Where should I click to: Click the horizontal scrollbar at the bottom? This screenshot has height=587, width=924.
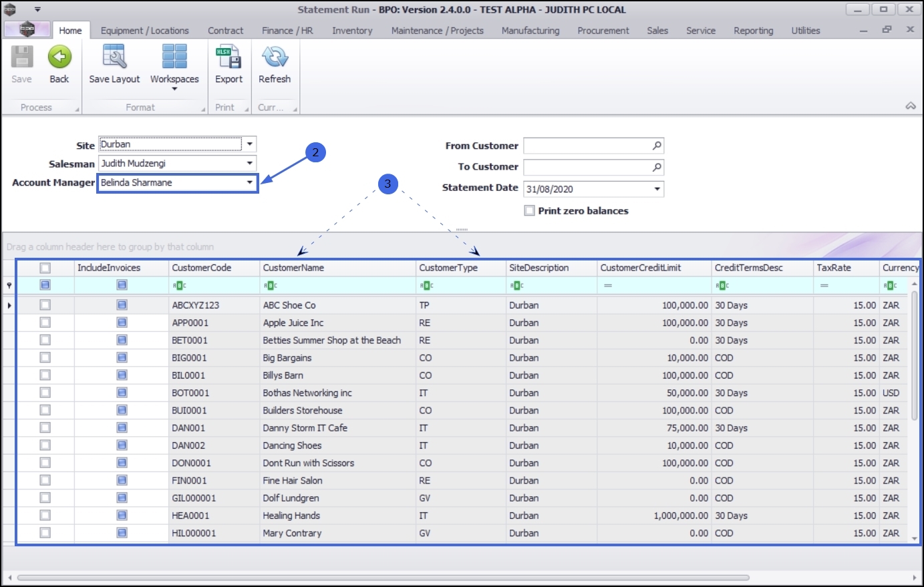coord(383,578)
